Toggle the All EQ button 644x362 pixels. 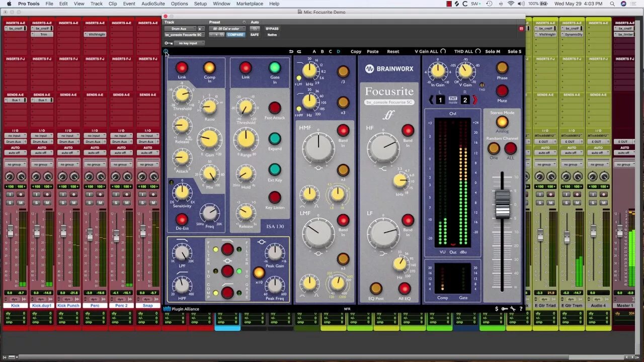pos(405,288)
